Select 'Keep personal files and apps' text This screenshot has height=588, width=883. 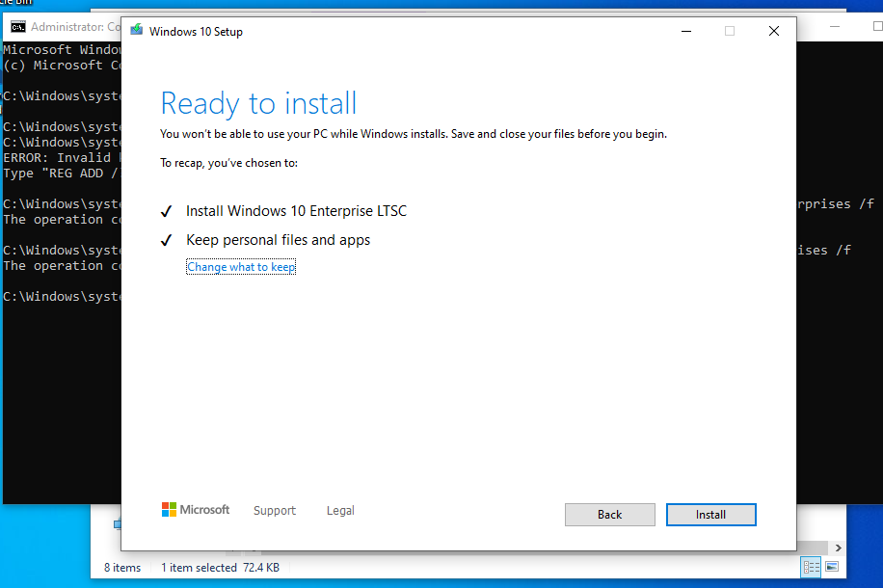pos(279,240)
